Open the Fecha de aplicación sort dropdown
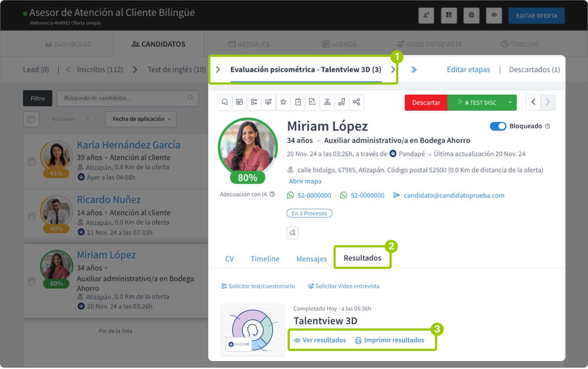 pos(141,119)
